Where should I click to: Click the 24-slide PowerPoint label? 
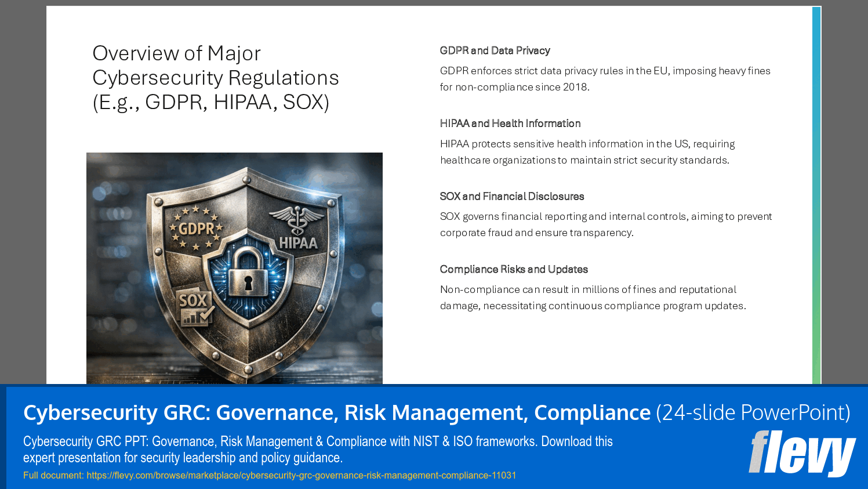[751, 413]
